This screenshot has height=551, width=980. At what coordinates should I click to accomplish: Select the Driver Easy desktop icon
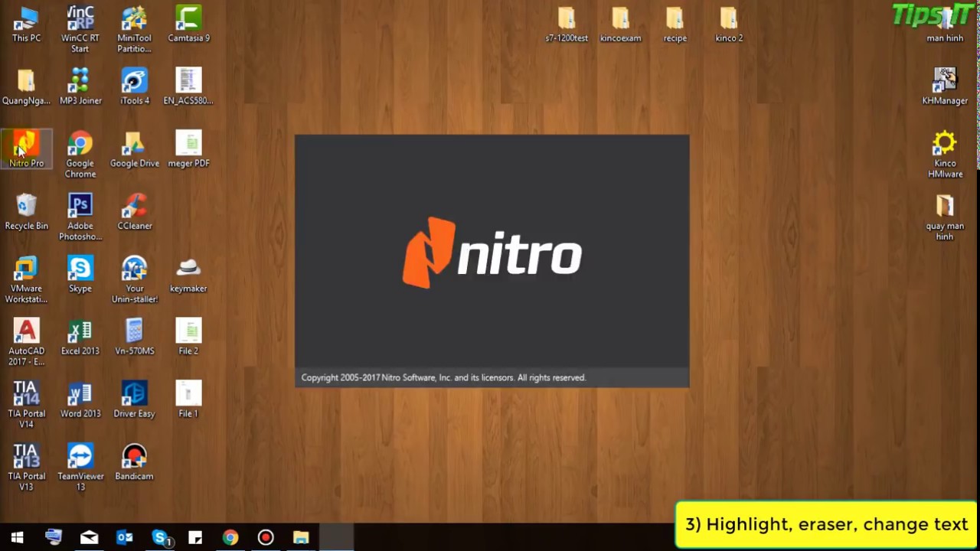135,400
